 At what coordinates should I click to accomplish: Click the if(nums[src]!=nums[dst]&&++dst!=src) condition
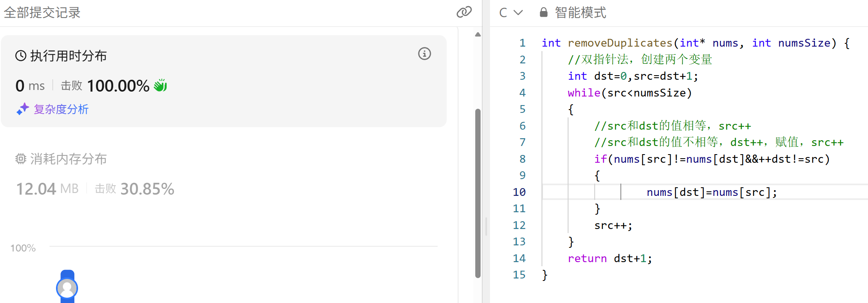point(712,159)
